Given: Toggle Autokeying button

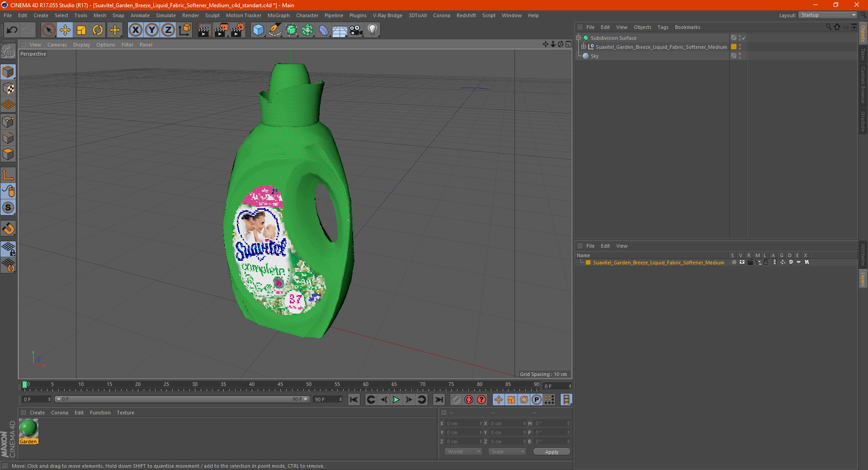Looking at the screenshot, I should coord(469,399).
